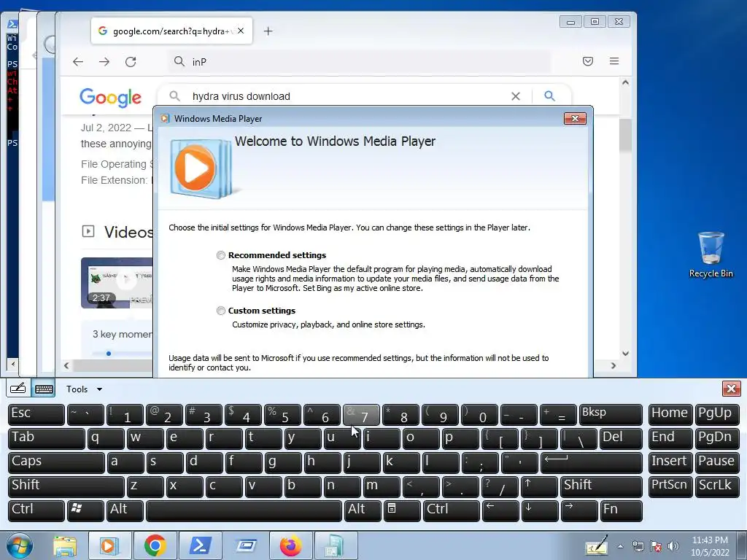The image size is (747, 560).
Task: Select the Custom settings radio button
Action: [x=220, y=311]
